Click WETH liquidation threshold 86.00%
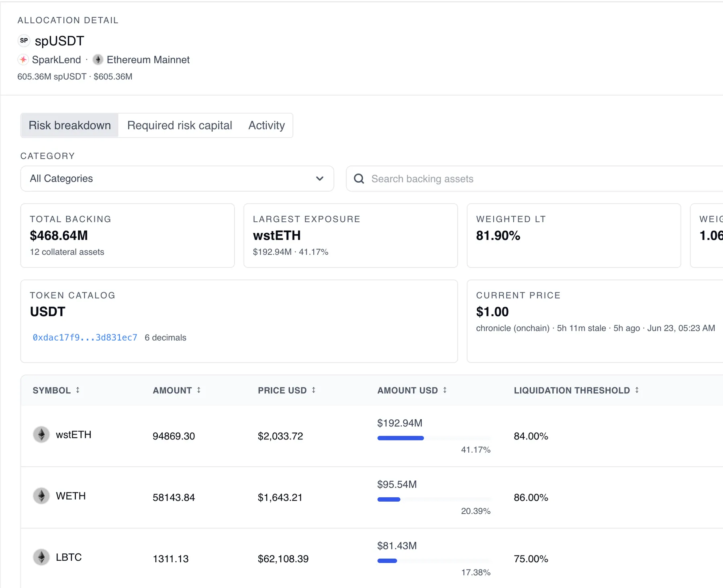723x588 pixels. [x=531, y=498]
